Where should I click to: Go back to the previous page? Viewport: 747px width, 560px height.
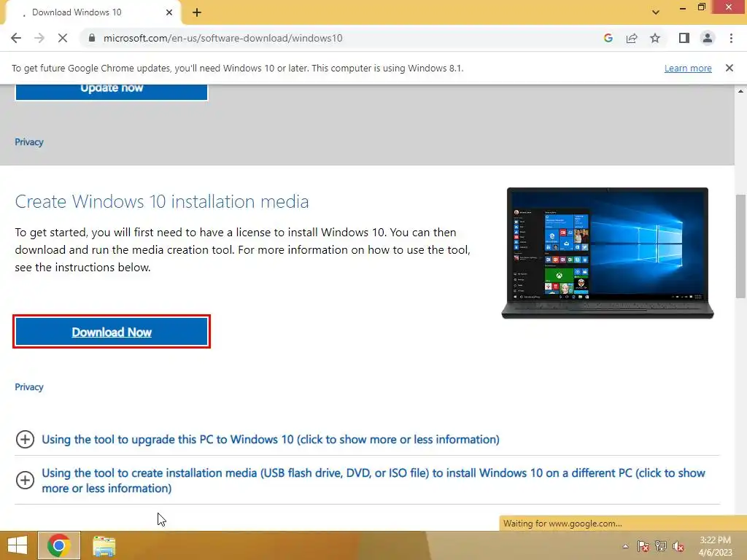point(16,38)
